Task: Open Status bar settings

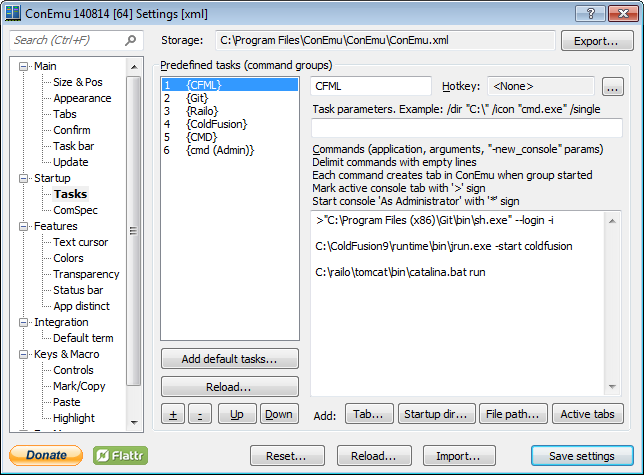Action: coord(78,290)
